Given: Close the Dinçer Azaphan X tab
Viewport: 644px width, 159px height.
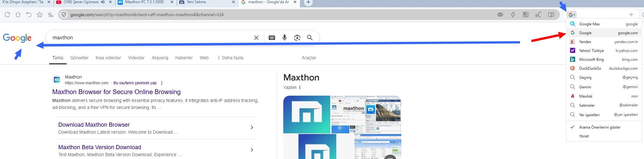Looking at the screenshot, I should point(49,2).
